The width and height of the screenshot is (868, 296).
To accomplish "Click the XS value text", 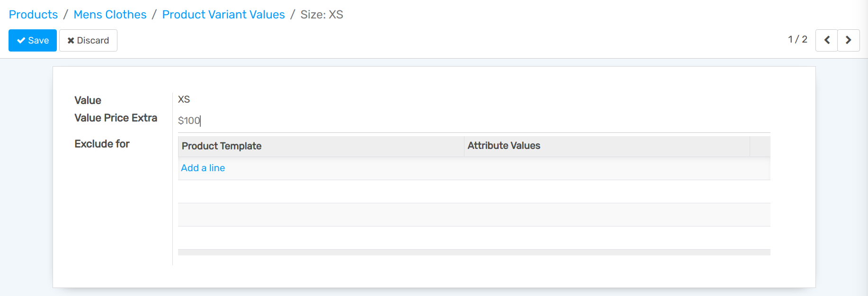I will (184, 100).
